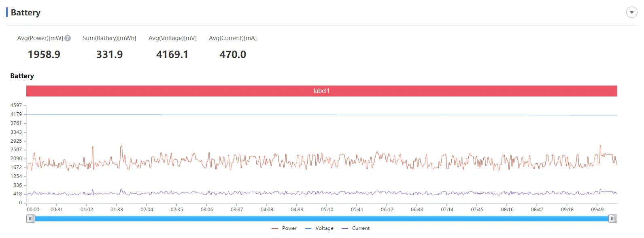The height and width of the screenshot is (238, 644).
Task: Click the 00:00 time axis label
Action: [33, 210]
